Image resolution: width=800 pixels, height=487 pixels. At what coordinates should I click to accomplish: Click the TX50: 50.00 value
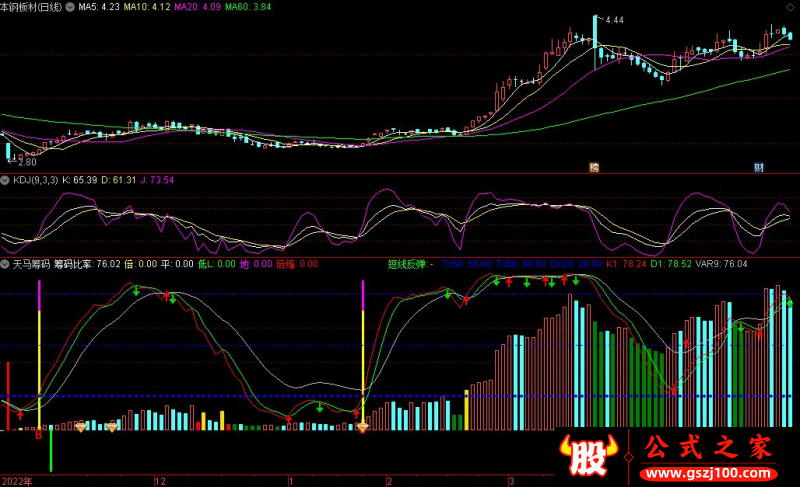point(466,264)
